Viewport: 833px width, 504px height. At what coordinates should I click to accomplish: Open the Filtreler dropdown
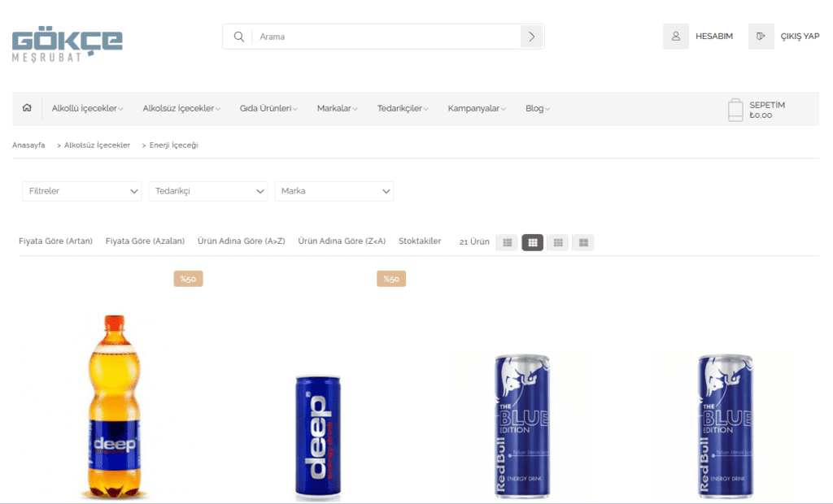(81, 191)
